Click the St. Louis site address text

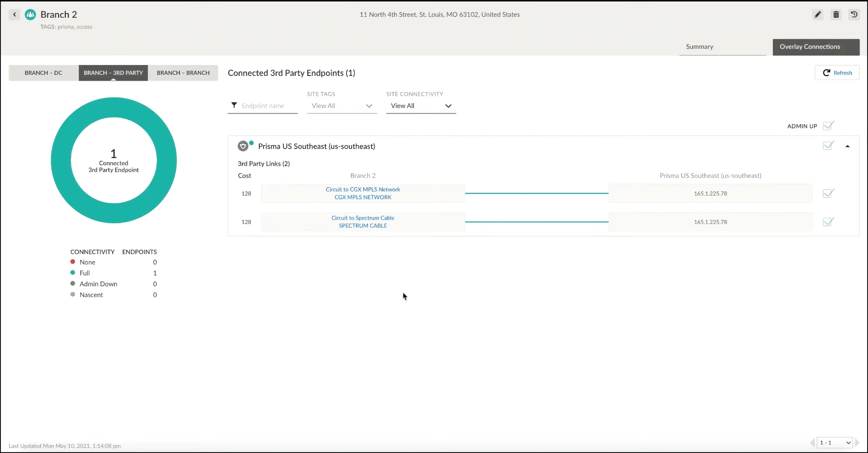click(440, 15)
